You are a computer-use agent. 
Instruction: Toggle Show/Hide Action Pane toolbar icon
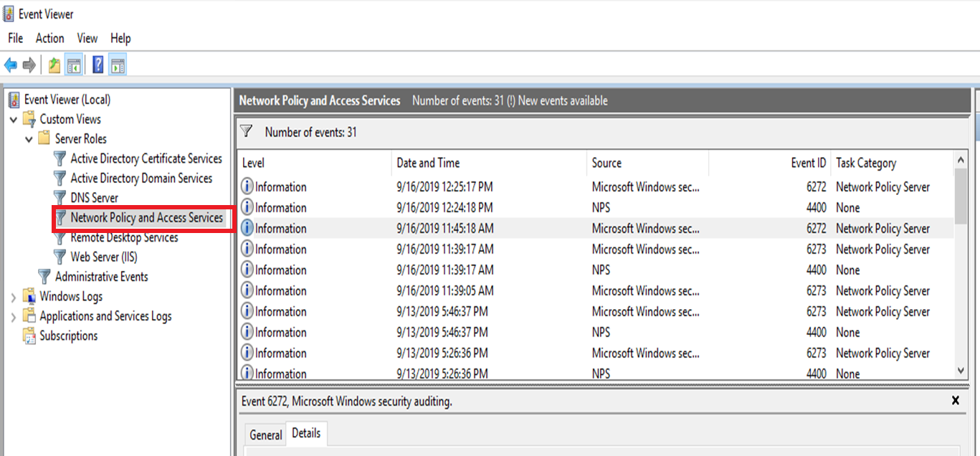[118, 66]
